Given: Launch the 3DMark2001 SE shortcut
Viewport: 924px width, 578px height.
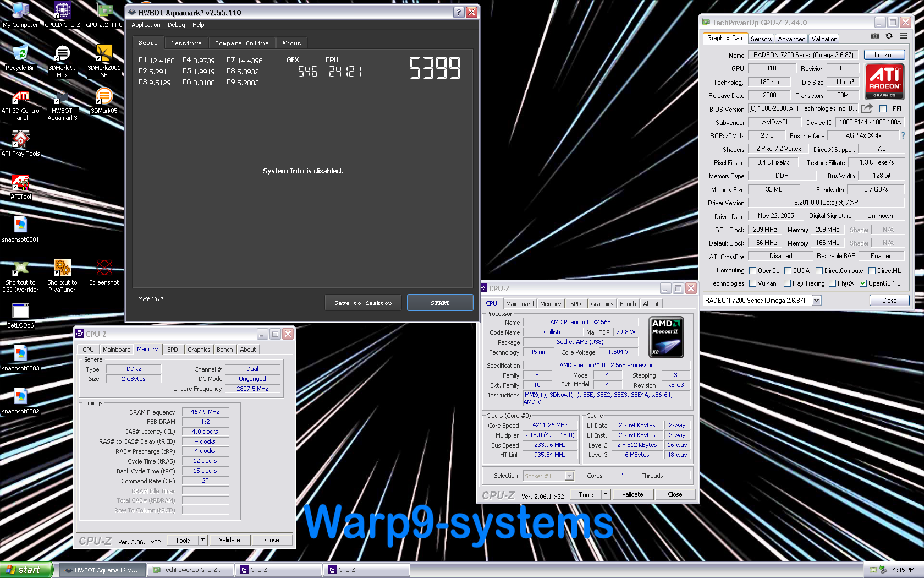Looking at the screenshot, I should [x=104, y=61].
